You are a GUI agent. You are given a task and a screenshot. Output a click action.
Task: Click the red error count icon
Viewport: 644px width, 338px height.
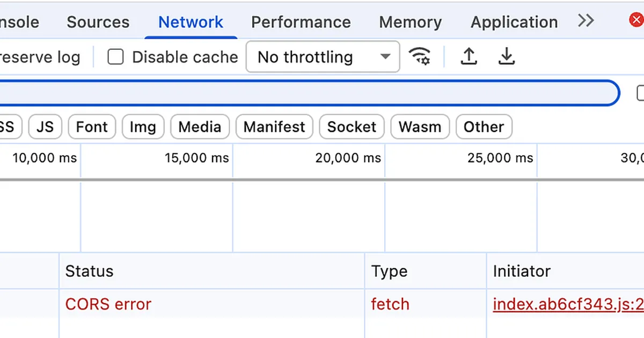636,20
